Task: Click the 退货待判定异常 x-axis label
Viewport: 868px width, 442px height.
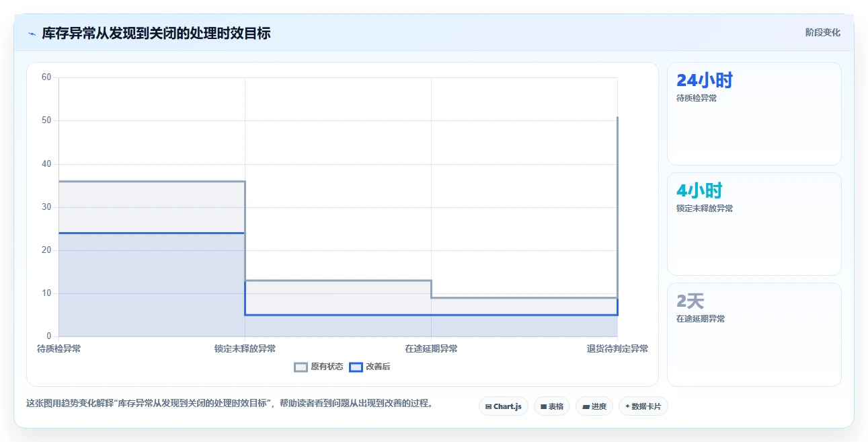Action: 617,348
